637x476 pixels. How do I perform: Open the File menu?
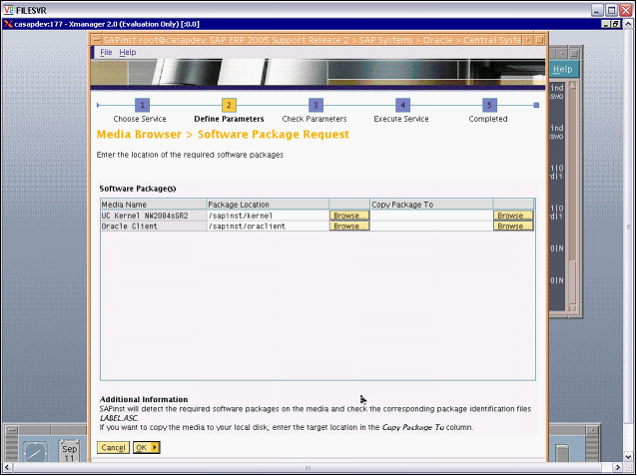[x=105, y=52]
